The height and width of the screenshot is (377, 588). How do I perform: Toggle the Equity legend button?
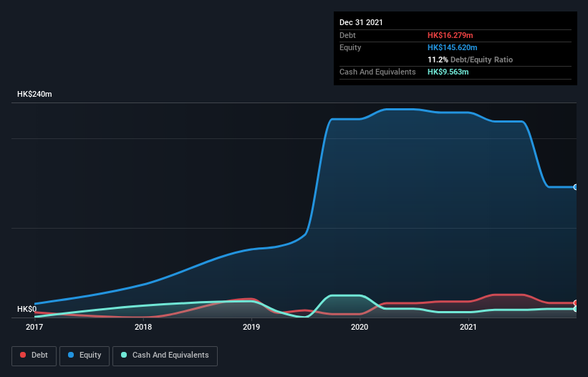(85, 355)
